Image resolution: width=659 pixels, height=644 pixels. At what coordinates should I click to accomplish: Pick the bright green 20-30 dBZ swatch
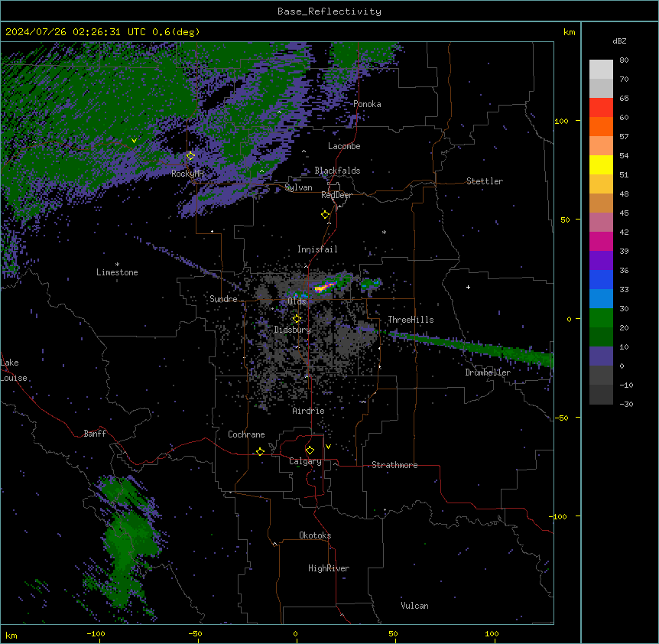point(601,318)
